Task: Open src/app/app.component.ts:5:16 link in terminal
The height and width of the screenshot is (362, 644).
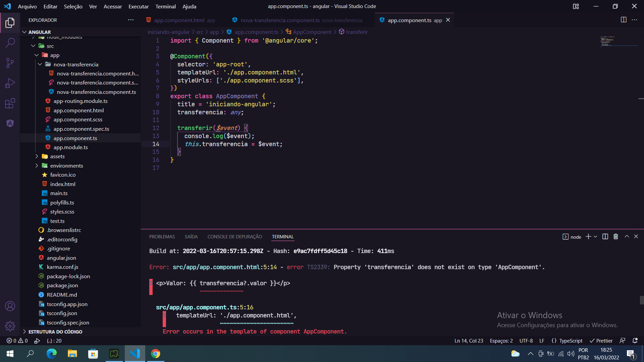Action: [x=205, y=307]
